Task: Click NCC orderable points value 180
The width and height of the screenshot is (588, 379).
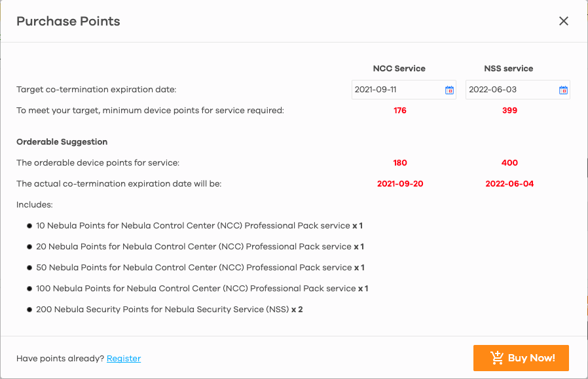Action: (x=400, y=163)
